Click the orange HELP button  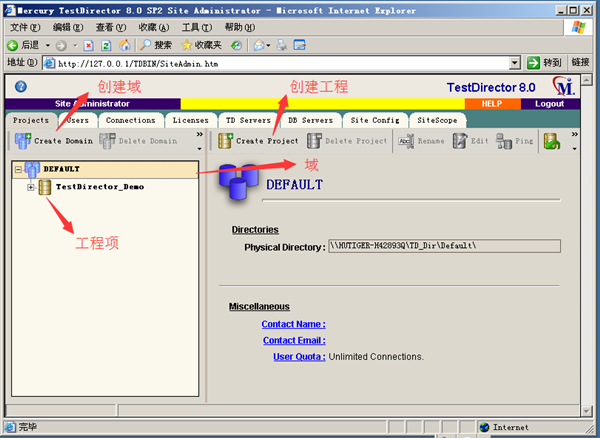492,104
